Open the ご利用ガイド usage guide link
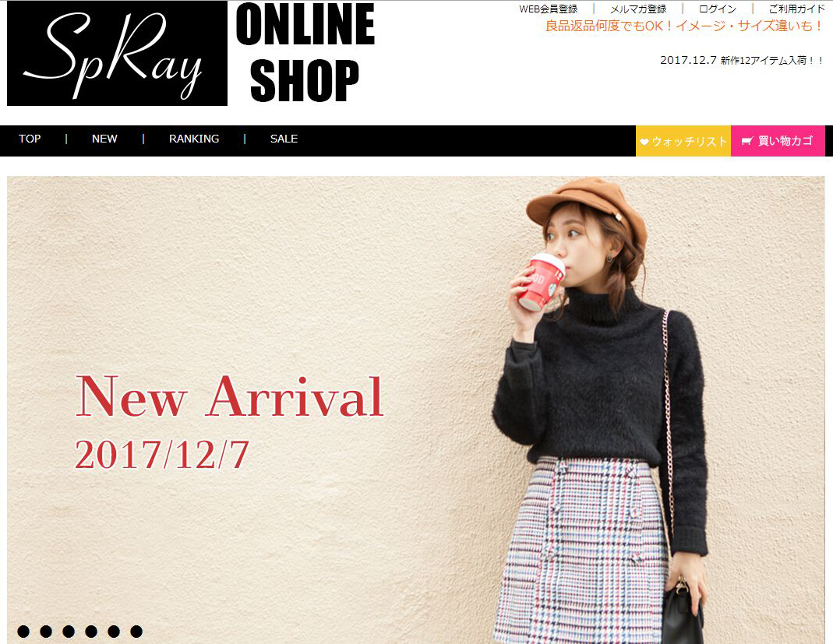 point(796,9)
